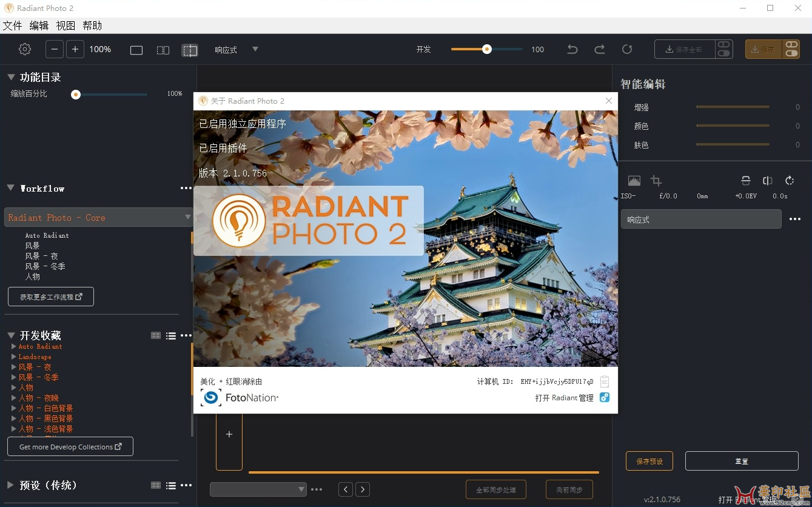Image resolution: width=812 pixels, height=507 pixels.
Task: Click the 全部同步处理 button
Action: coord(496,490)
